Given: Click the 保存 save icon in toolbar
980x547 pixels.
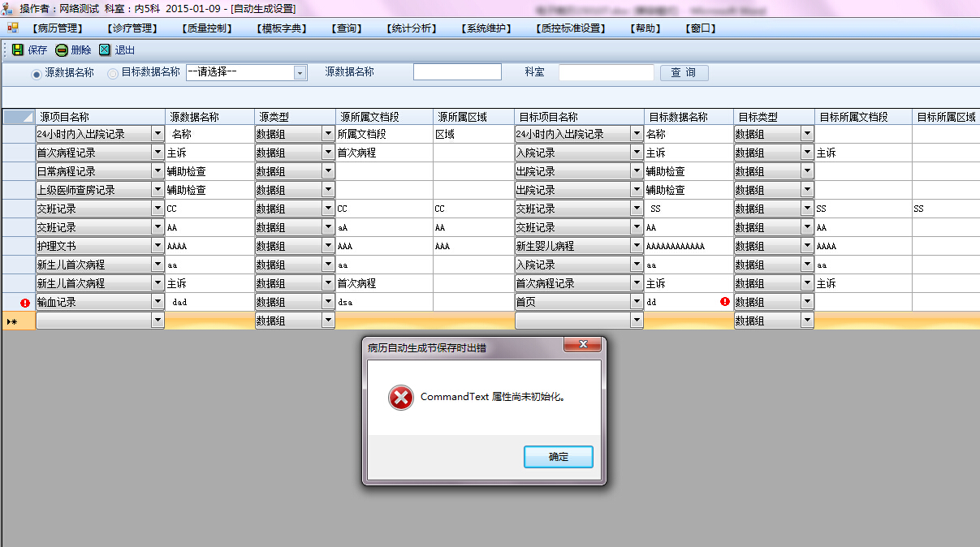Looking at the screenshot, I should [x=18, y=50].
